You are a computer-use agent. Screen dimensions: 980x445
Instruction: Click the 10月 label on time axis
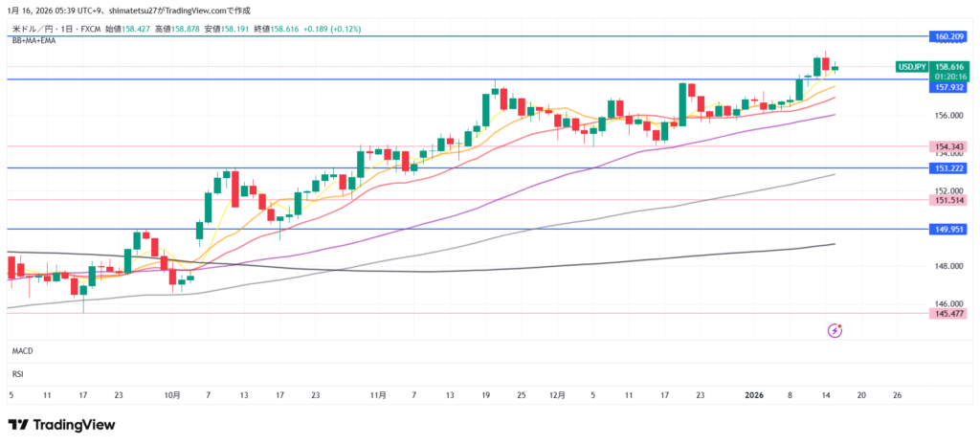tap(173, 394)
